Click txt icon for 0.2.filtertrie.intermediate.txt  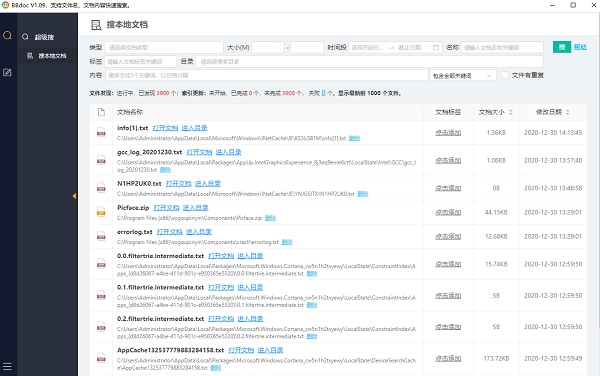(x=101, y=327)
